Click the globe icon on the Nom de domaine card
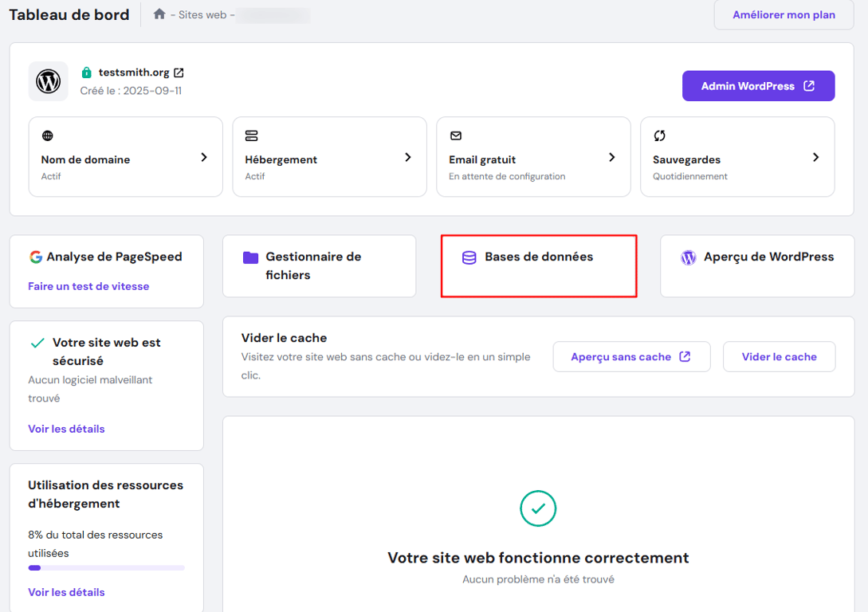 coord(48,135)
